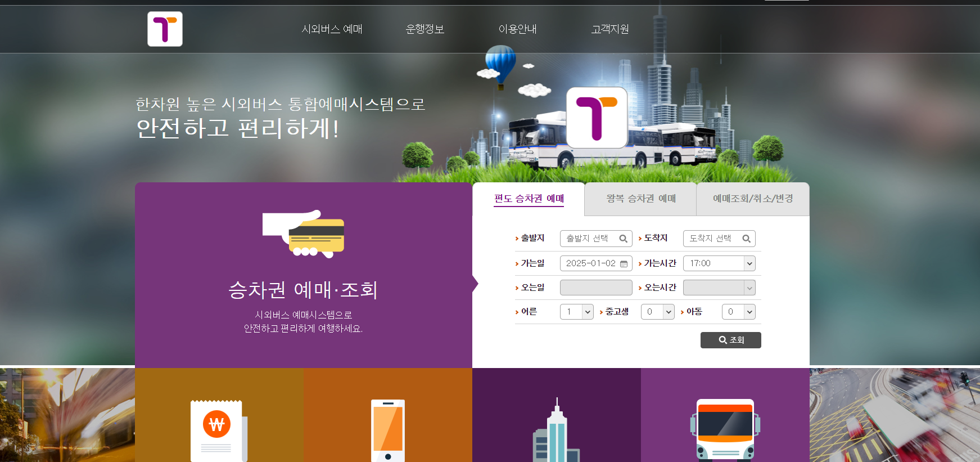Open the calendar icon for 가는일
The image size is (980, 462).
pyautogui.click(x=624, y=263)
